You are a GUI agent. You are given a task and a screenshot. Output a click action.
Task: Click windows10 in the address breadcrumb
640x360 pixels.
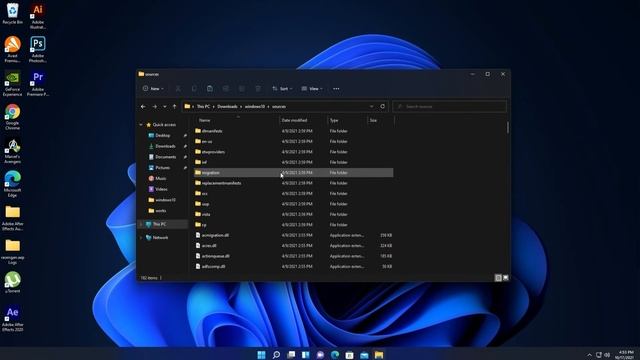[x=255, y=107]
